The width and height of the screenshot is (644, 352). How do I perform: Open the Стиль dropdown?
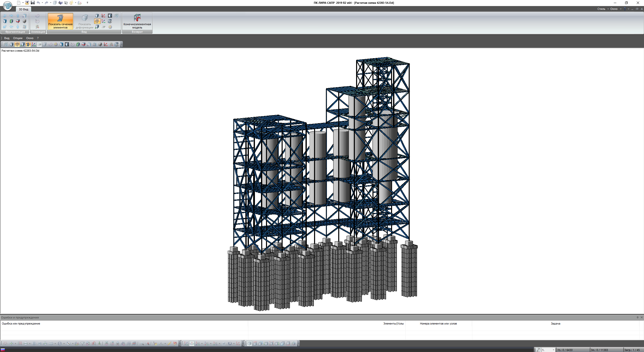tap(603, 9)
